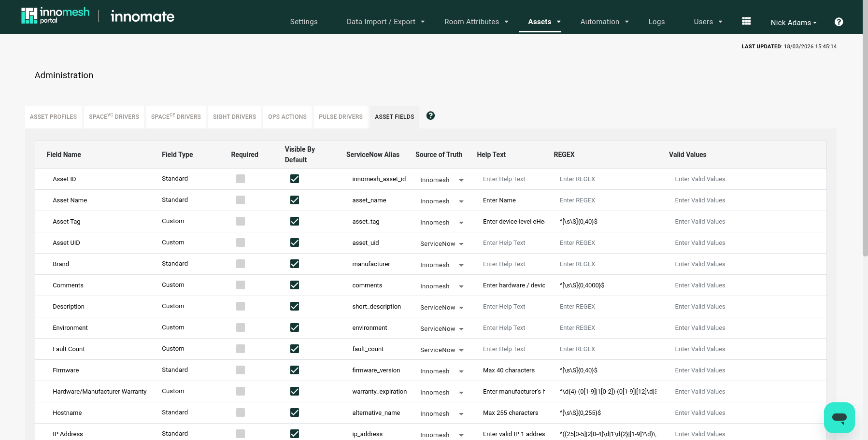Click the help icon in top navigation
868x440 pixels.
(x=839, y=22)
